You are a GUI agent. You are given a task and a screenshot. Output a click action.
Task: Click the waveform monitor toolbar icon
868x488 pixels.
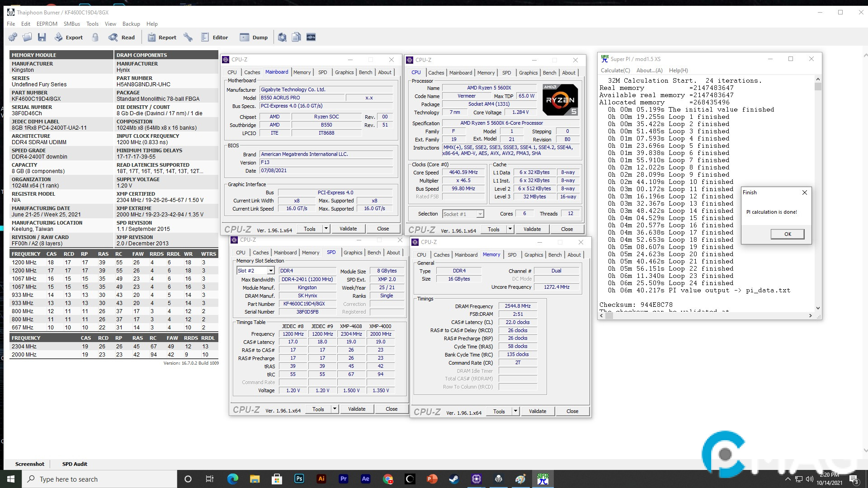pos(311,38)
